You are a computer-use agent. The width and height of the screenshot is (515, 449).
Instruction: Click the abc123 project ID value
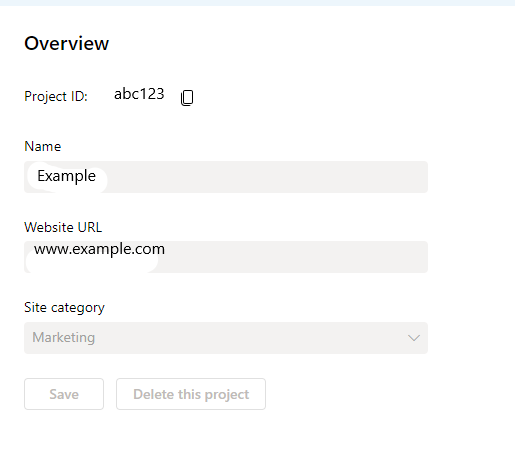139,94
